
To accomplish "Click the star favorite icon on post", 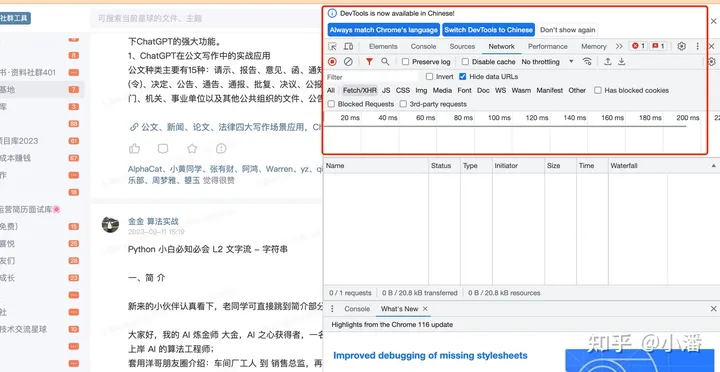I will [x=192, y=148].
